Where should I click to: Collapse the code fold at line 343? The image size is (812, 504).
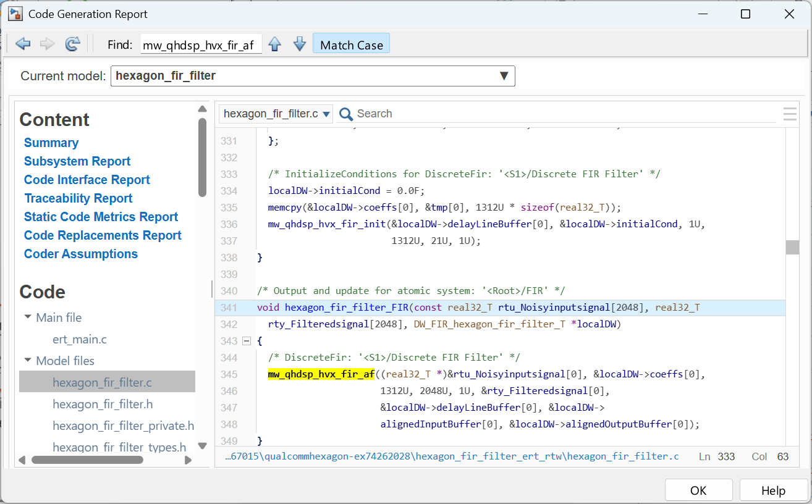(x=247, y=341)
